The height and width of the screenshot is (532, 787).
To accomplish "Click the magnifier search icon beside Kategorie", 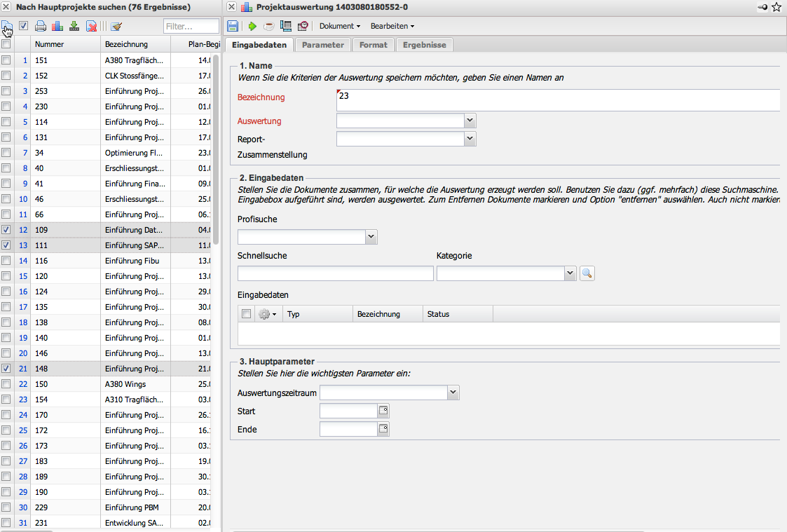I will click(x=587, y=273).
